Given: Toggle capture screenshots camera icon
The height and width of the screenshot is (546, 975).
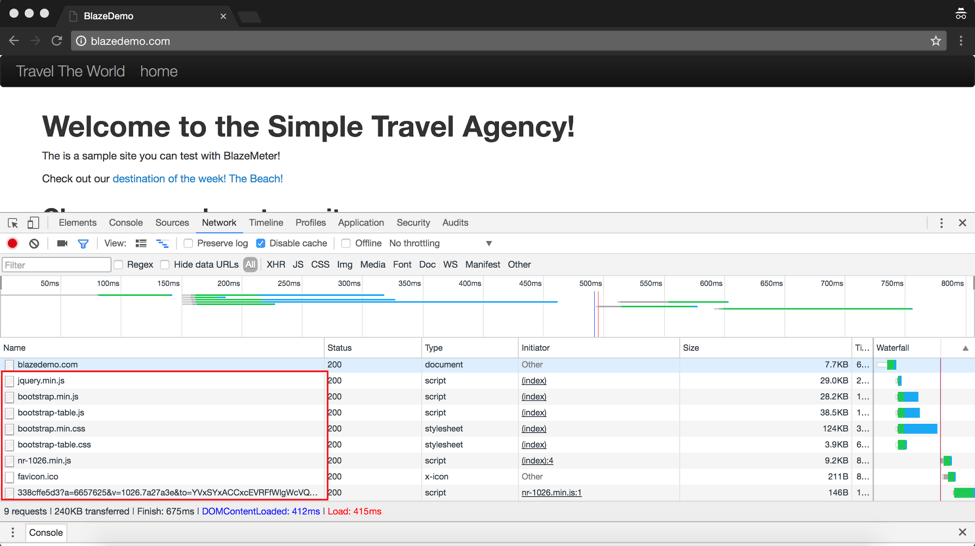Looking at the screenshot, I should coord(62,243).
